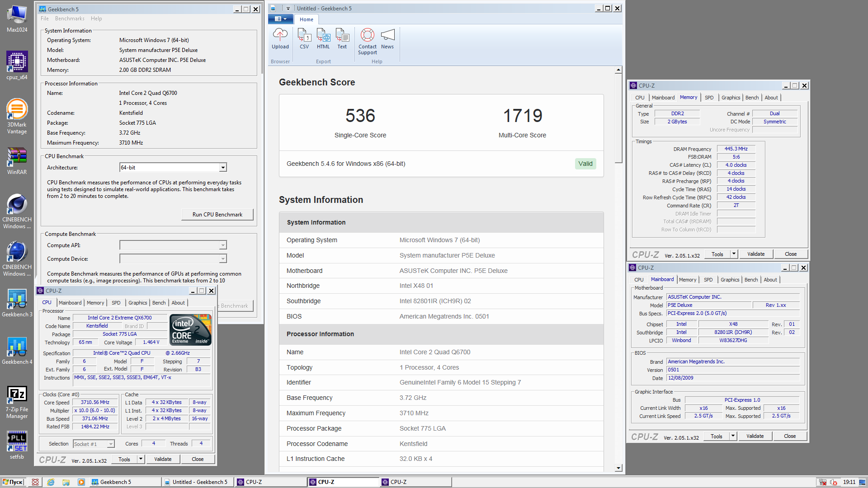Switch to Bench tab in CPU-Z Mainboard window
The image size is (868, 488).
click(751, 280)
